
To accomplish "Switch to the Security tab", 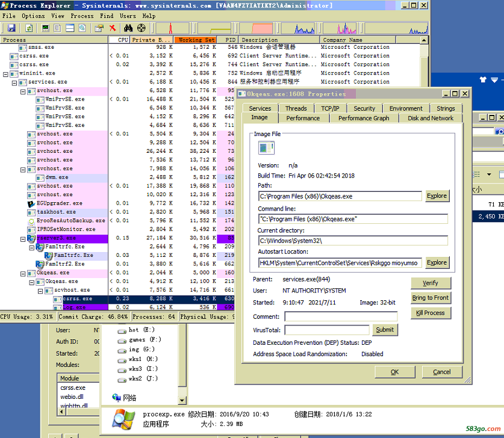I will [x=364, y=108].
